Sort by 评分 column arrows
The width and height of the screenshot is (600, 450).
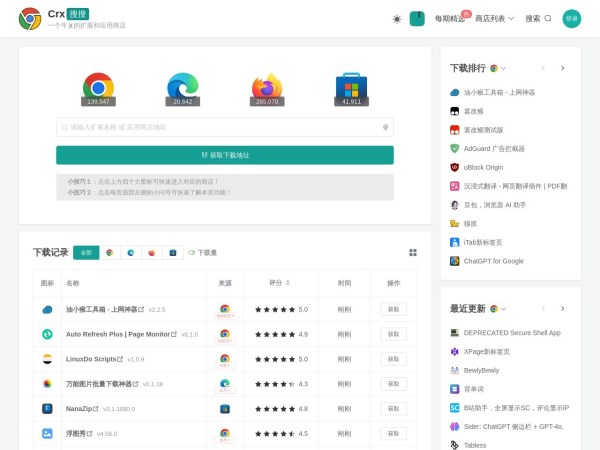288,283
